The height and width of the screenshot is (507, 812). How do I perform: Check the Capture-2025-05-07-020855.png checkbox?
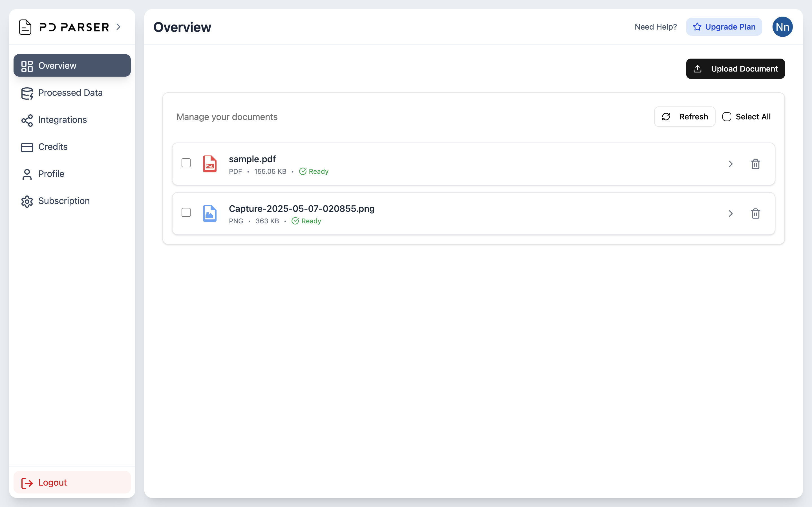186,213
